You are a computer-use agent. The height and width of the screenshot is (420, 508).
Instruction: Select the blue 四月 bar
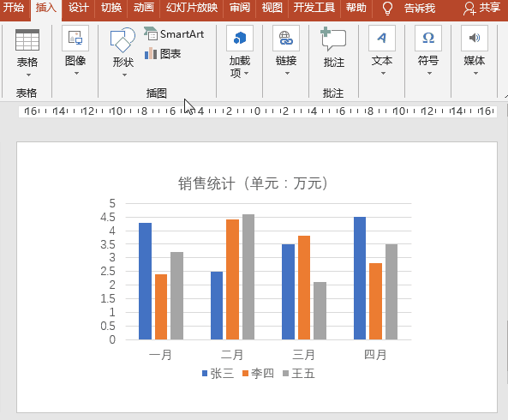coord(360,279)
